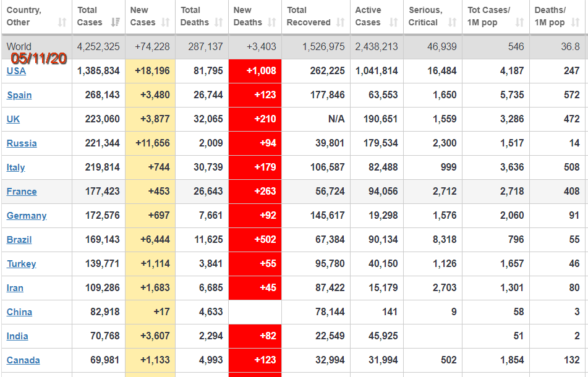Click New Cases sort arrows icon

coord(165,22)
